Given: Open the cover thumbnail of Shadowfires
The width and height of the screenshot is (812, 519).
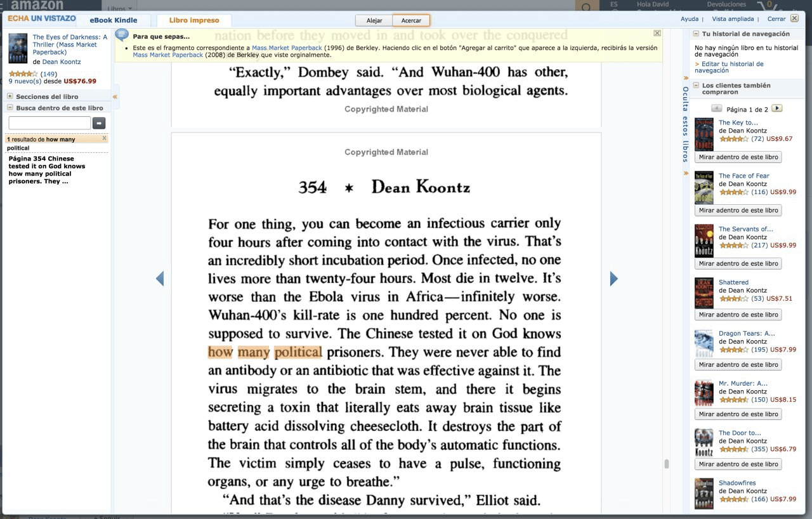Looking at the screenshot, I should 704,494.
